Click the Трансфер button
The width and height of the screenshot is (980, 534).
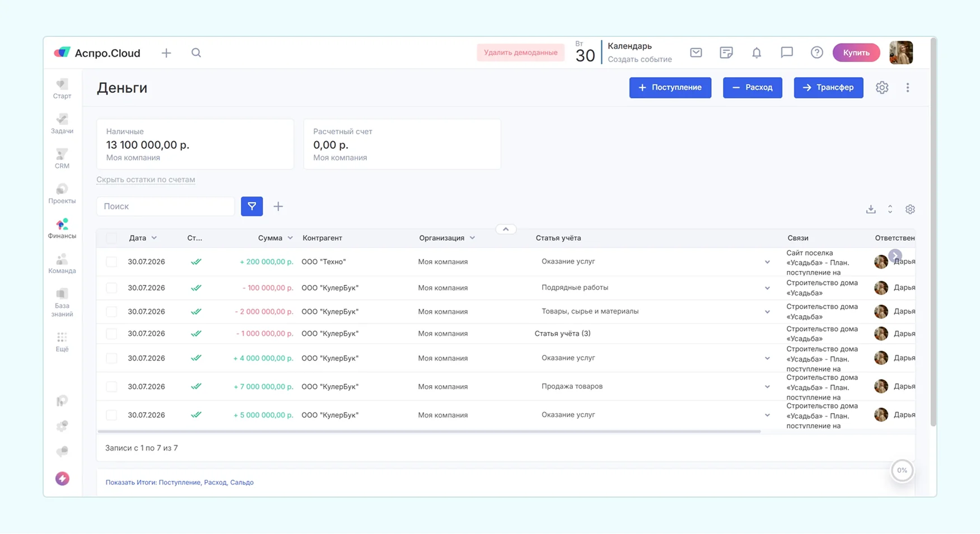coord(828,87)
